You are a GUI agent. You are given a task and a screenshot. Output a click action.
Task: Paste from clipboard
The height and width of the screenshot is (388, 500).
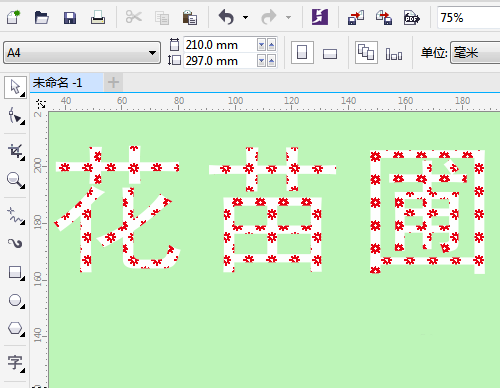190,18
